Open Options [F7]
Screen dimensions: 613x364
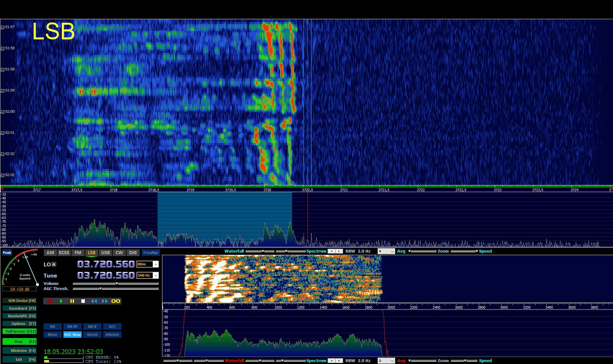coord(19,324)
